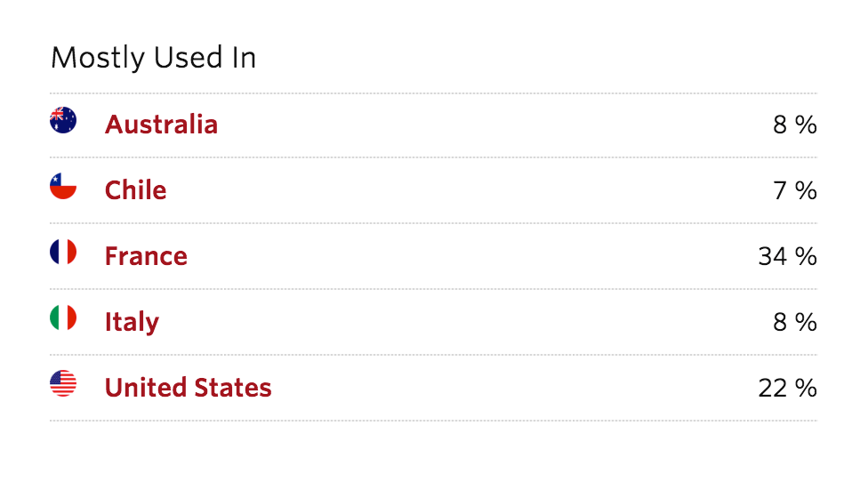Click the 7 % value for Chile
This screenshot has width=868, height=482.
(795, 191)
